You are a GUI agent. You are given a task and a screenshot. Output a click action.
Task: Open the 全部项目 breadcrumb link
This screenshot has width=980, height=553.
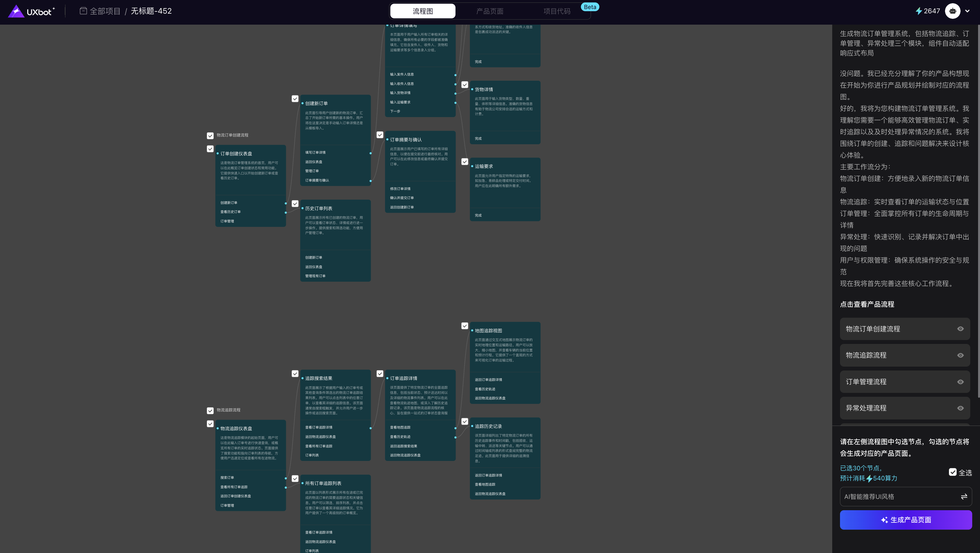pos(105,11)
